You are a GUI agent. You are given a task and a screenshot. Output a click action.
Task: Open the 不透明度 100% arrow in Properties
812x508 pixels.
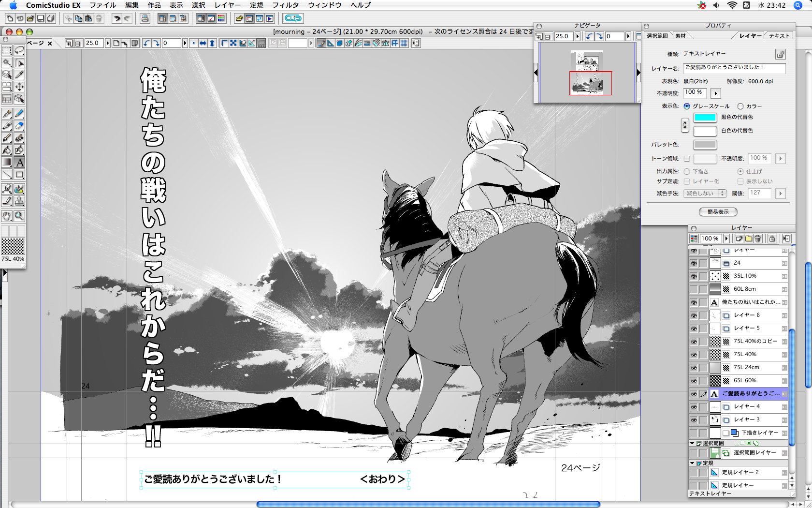(716, 93)
